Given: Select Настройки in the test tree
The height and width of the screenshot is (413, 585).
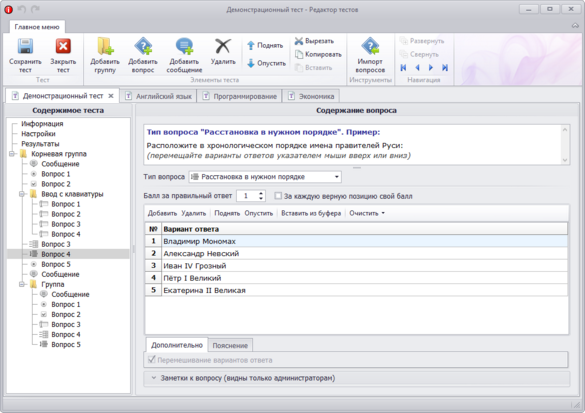Looking at the screenshot, I should coord(38,134).
